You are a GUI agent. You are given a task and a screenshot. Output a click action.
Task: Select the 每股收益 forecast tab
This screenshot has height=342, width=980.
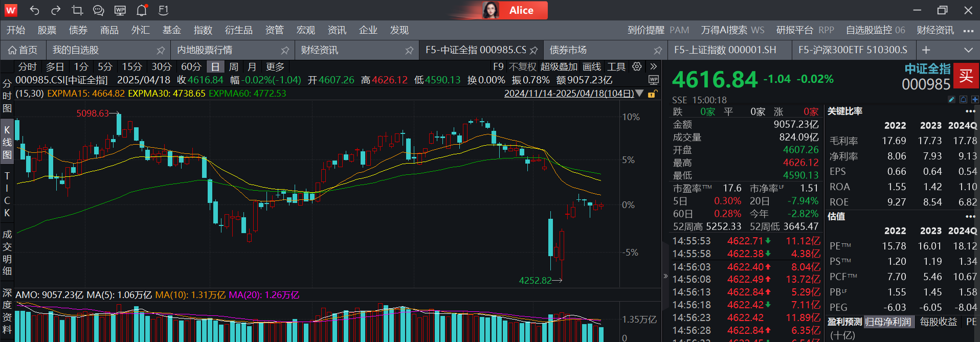tap(939, 322)
